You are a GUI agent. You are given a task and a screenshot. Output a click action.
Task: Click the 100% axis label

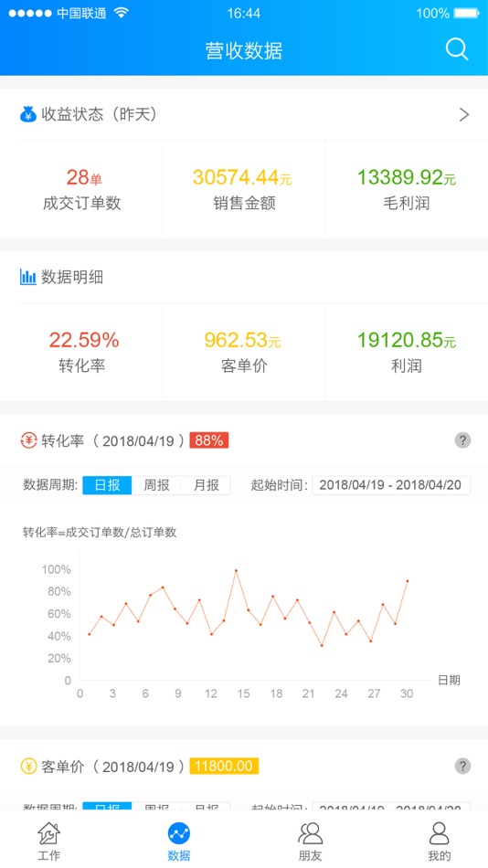point(56,569)
